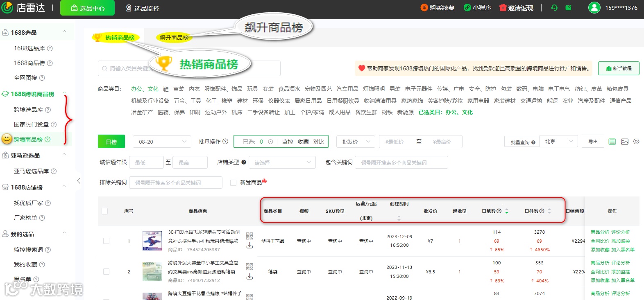Open the 08-20 date dropdown

pos(162,142)
